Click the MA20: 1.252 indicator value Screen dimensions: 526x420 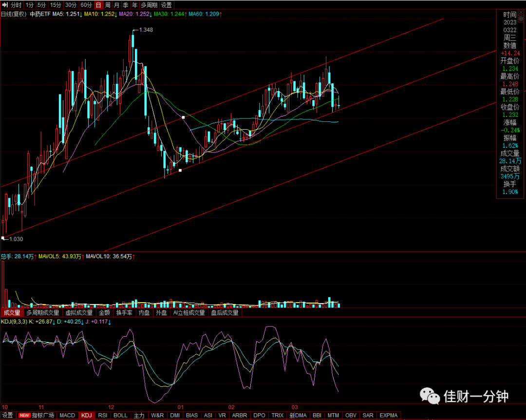(135, 14)
